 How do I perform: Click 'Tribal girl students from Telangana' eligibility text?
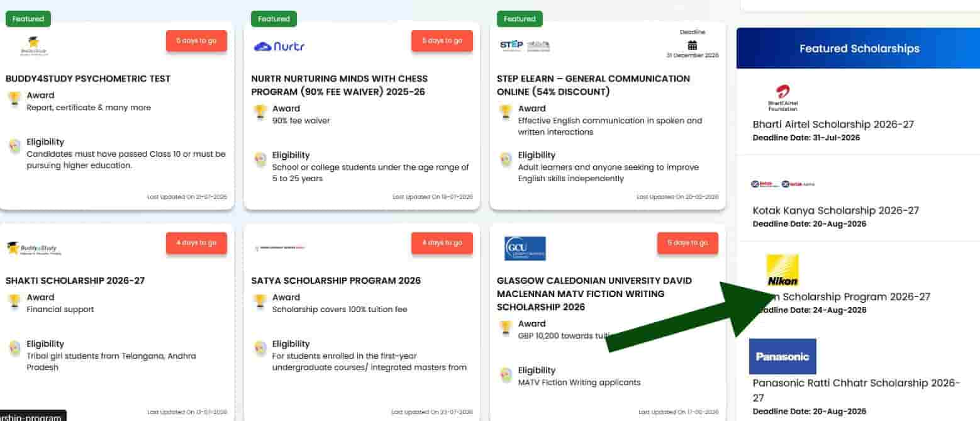click(x=111, y=362)
